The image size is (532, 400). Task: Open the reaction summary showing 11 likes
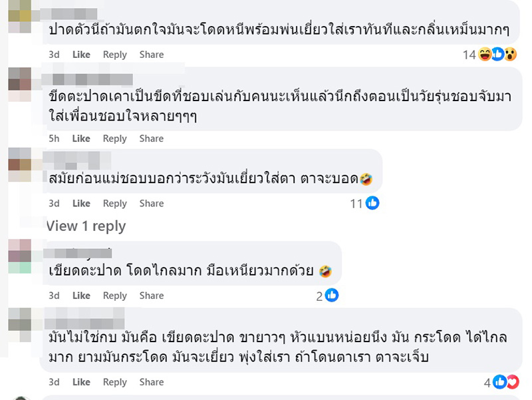pos(355,204)
